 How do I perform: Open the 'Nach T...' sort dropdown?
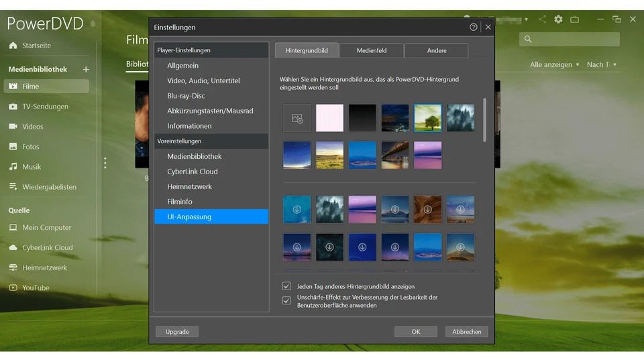(x=602, y=65)
